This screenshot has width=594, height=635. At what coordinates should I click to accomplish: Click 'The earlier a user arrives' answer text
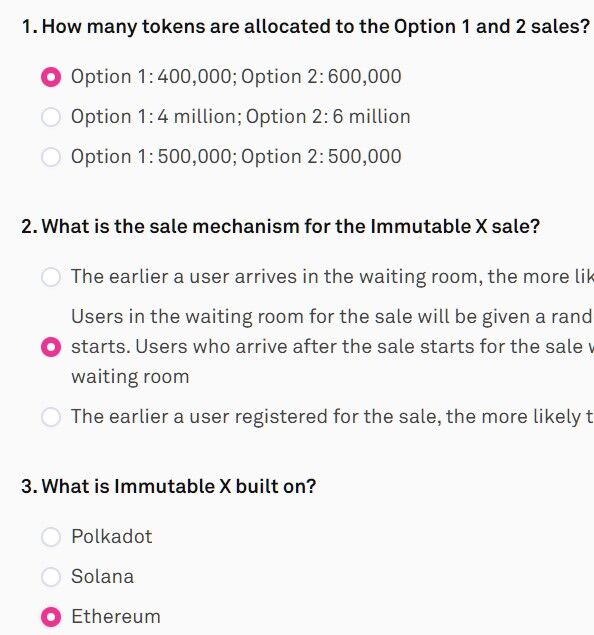point(332,277)
